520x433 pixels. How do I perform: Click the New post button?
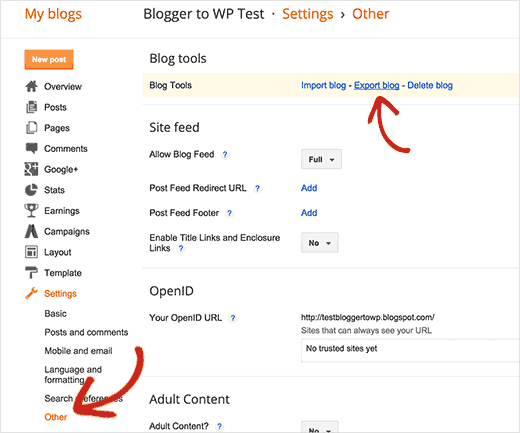[49, 60]
